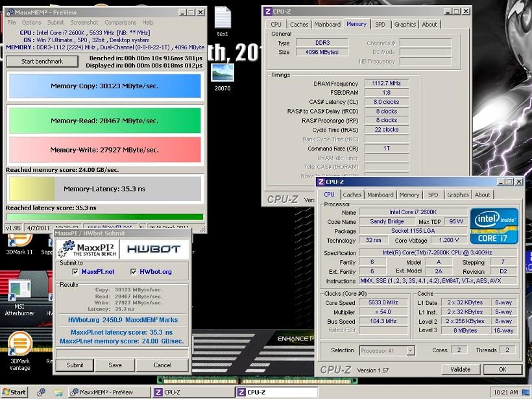This screenshot has height=399, width=532.
Task: Open the 'text' file on the desktop
Action: point(223,21)
